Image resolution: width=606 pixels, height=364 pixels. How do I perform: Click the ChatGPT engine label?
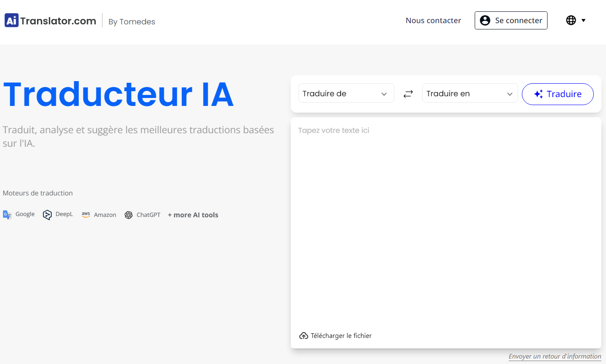(149, 215)
